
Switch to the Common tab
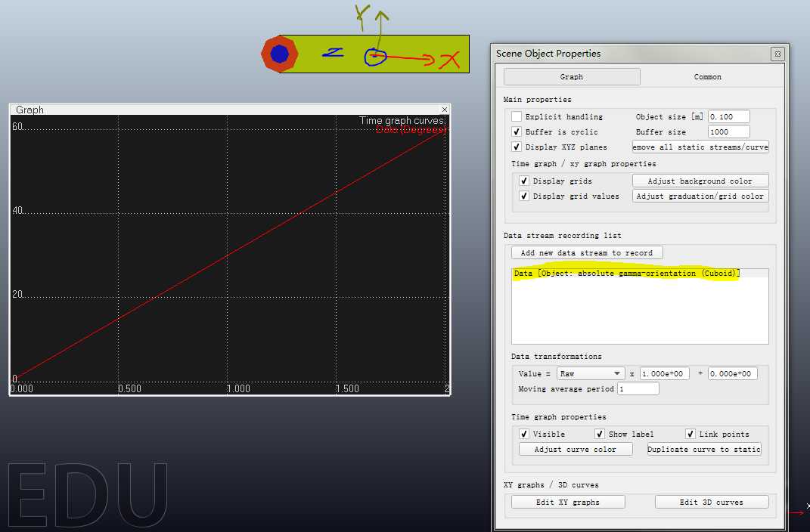(707, 76)
